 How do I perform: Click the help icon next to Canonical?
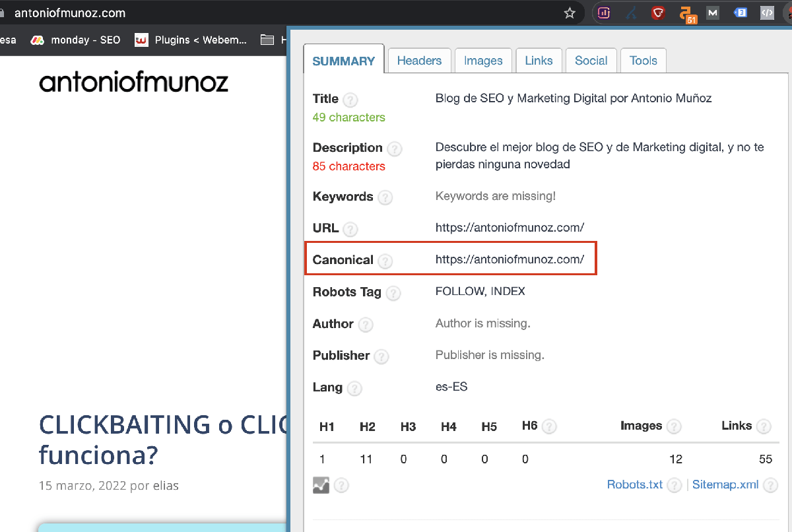385,261
